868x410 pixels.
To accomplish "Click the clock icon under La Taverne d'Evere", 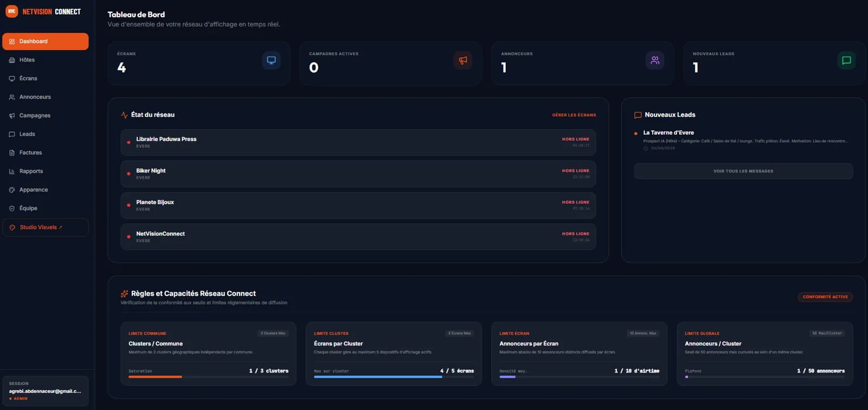I will [646, 148].
